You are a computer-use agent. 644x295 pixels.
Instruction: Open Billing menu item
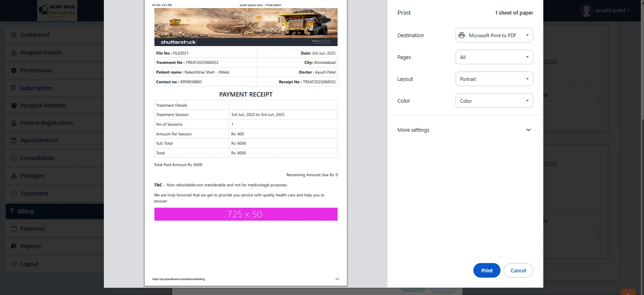55,211
